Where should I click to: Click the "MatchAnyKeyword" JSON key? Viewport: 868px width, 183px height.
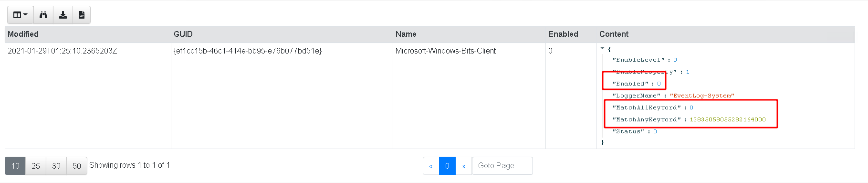(x=647, y=119)
